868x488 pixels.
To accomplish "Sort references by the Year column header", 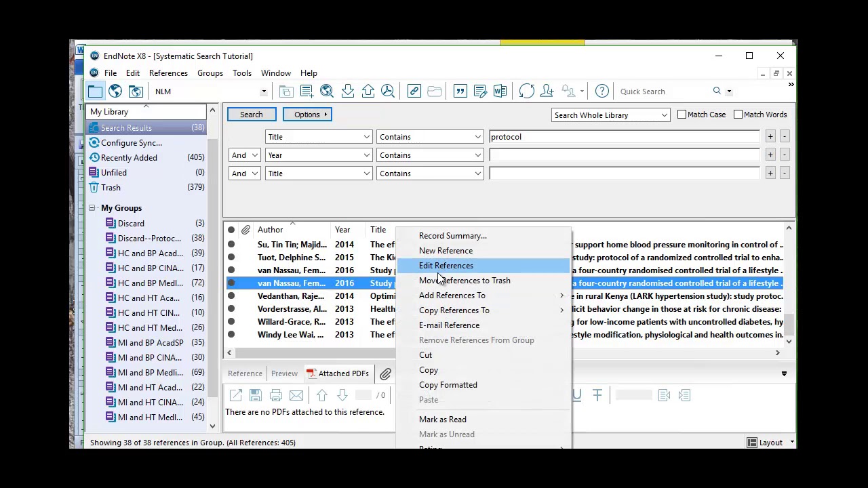I will tap(342, 230).
